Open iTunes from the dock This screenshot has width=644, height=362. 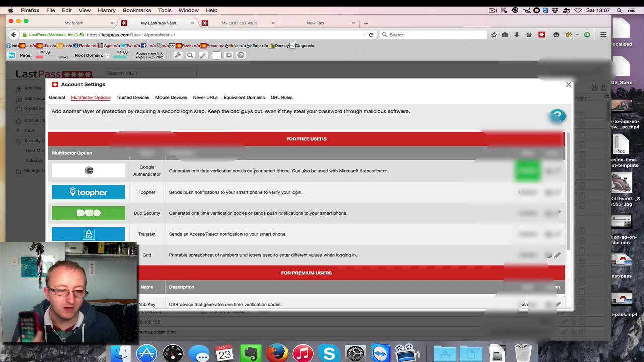point(303,353)
